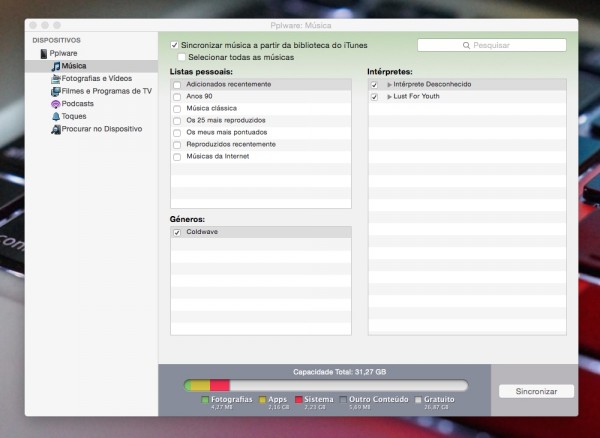Screen dimensions: 600x438
Task: Select the Lust For Youth row text
Action: click(x=416, y=96)
